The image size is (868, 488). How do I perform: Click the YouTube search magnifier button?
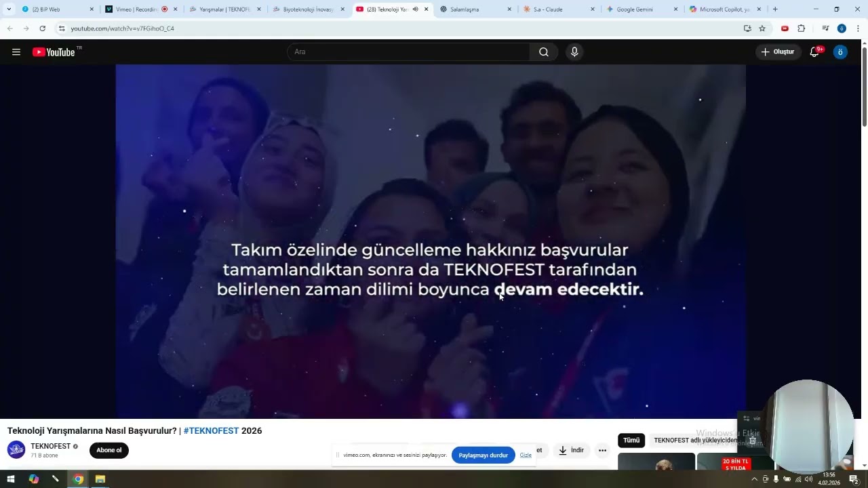544,52
